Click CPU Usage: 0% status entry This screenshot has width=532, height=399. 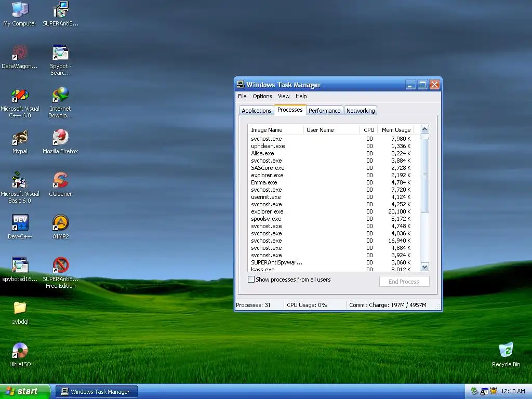pyautogui.click(x=315, y=304)
